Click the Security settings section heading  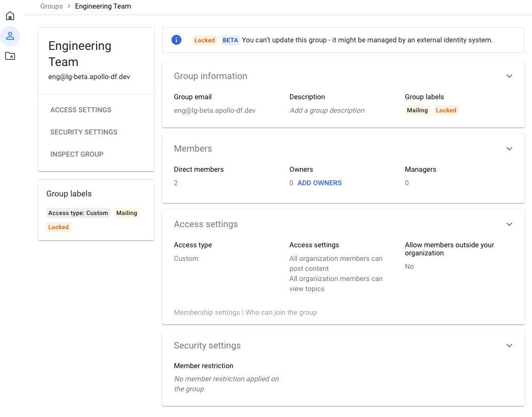coord(207,345)
